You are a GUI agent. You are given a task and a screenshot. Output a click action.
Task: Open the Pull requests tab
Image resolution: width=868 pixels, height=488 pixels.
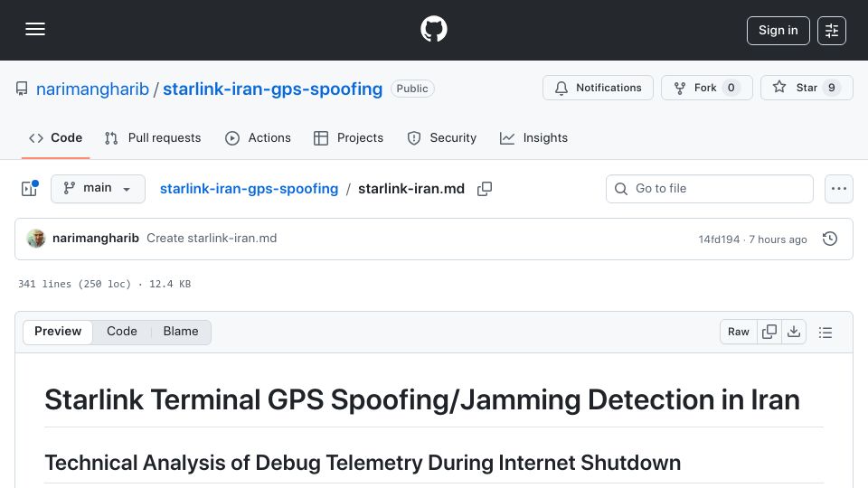coord(153,137)
